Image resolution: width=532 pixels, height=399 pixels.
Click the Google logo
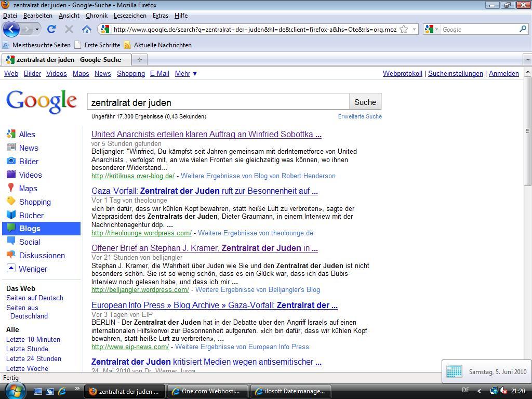42,101
